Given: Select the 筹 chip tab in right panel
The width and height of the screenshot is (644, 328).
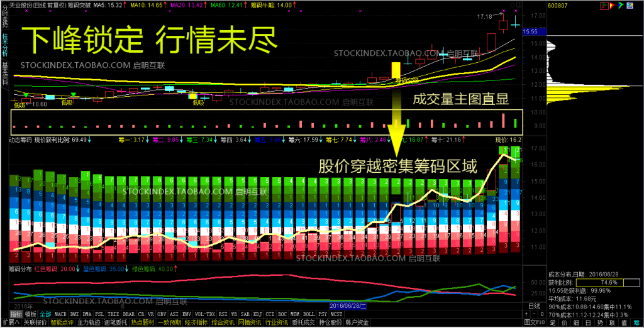Looking at the screenshot, I should coord(636,323).
